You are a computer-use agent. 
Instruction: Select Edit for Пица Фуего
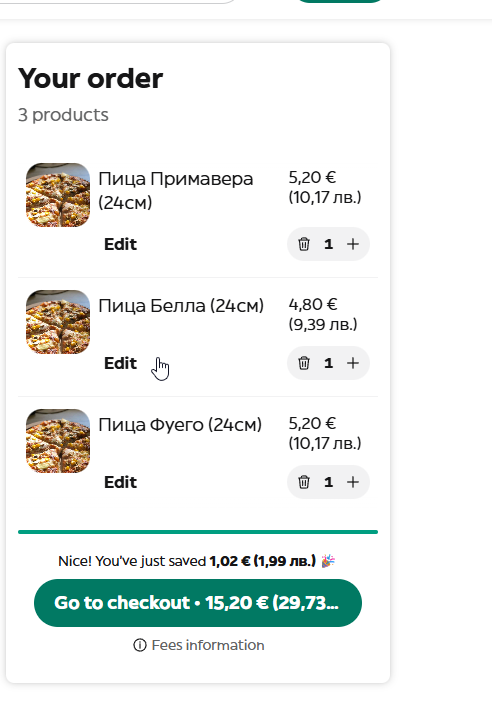[120, 482]
